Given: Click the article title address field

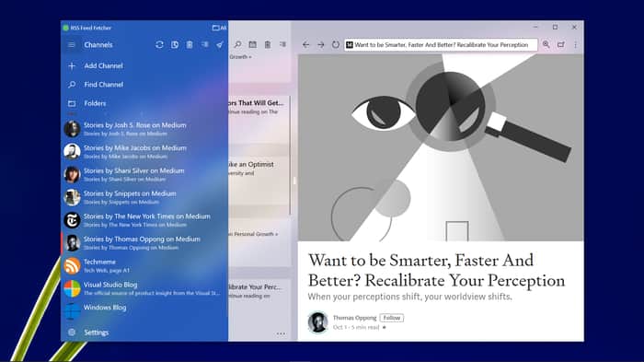Looking at the screenshot, I should click(441, 44).
